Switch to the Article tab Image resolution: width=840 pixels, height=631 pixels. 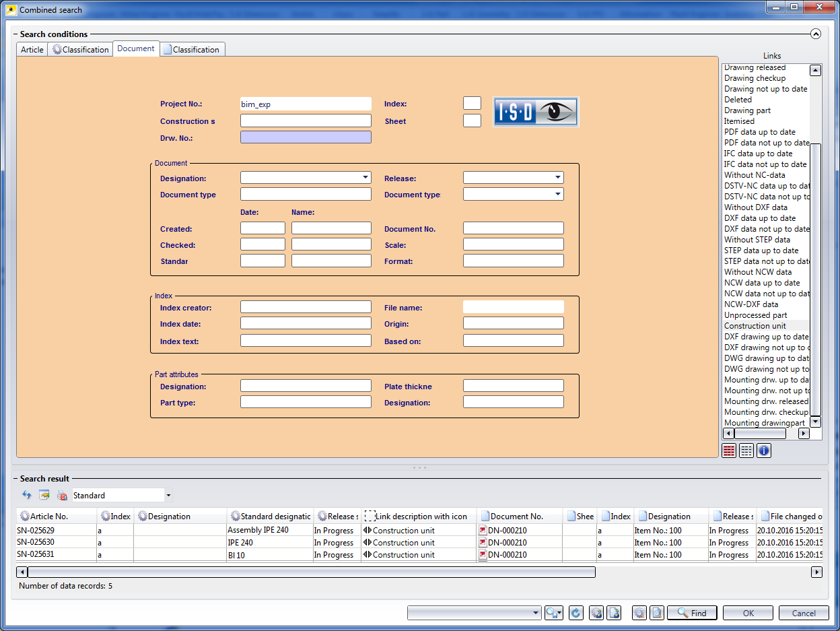(32, 50)
